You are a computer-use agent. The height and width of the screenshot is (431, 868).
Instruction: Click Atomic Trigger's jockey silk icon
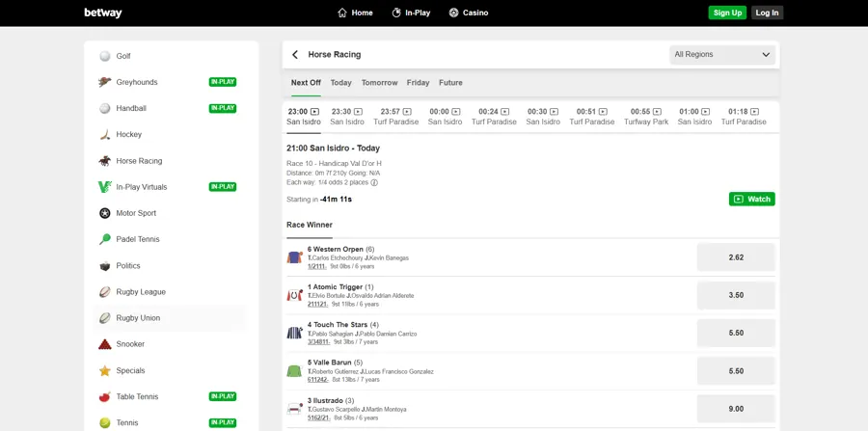294,295
